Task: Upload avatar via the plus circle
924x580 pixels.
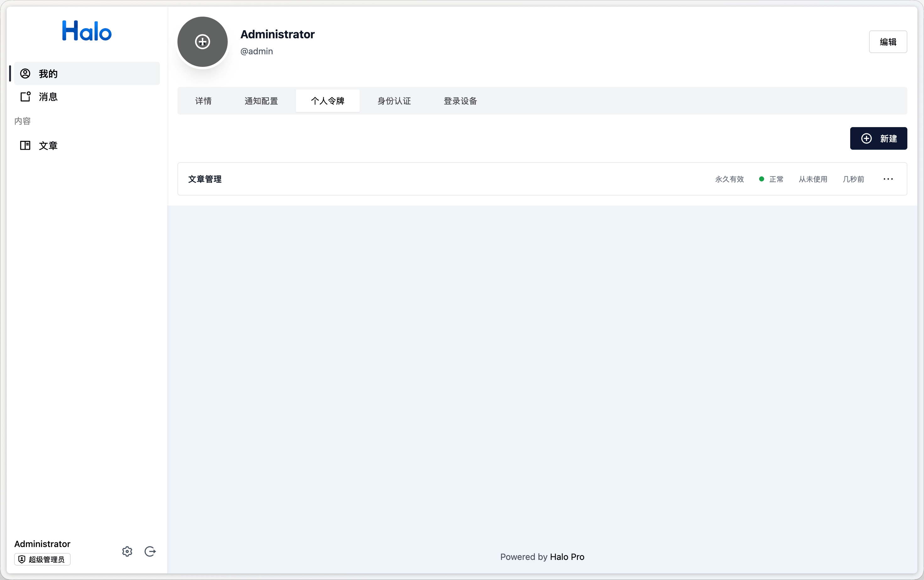Action: pos(203,42)
